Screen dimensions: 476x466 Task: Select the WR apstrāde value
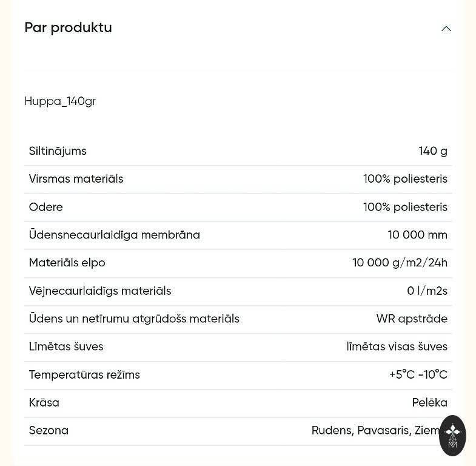click(412, 319)
